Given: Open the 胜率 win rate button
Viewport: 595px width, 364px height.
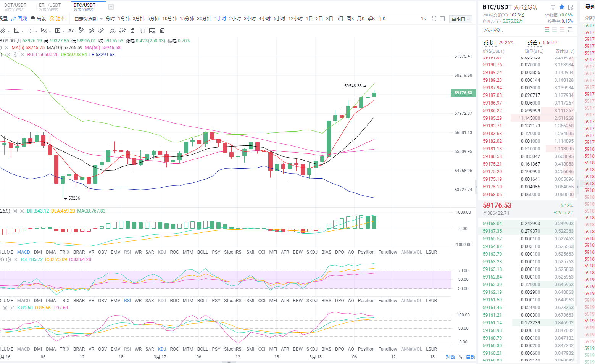Looking at the screenshot, I should [57, 19].
